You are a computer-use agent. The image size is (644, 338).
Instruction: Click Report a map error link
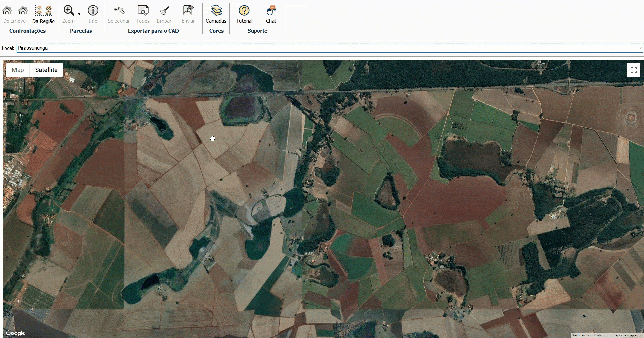(627, 335)
